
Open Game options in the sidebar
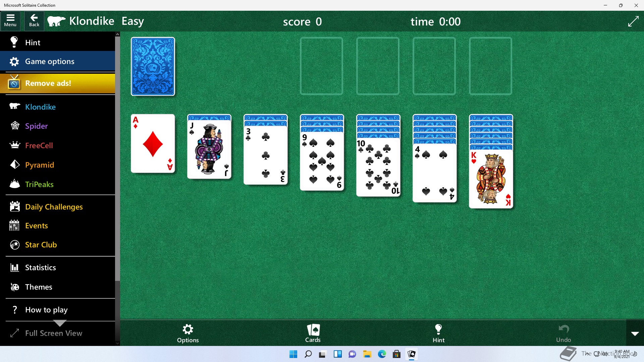[58, 61]
